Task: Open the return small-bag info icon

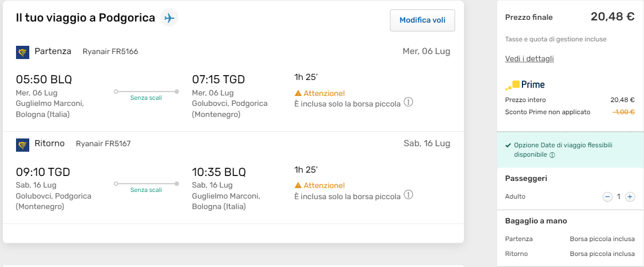Action: [x=409, y=195]
